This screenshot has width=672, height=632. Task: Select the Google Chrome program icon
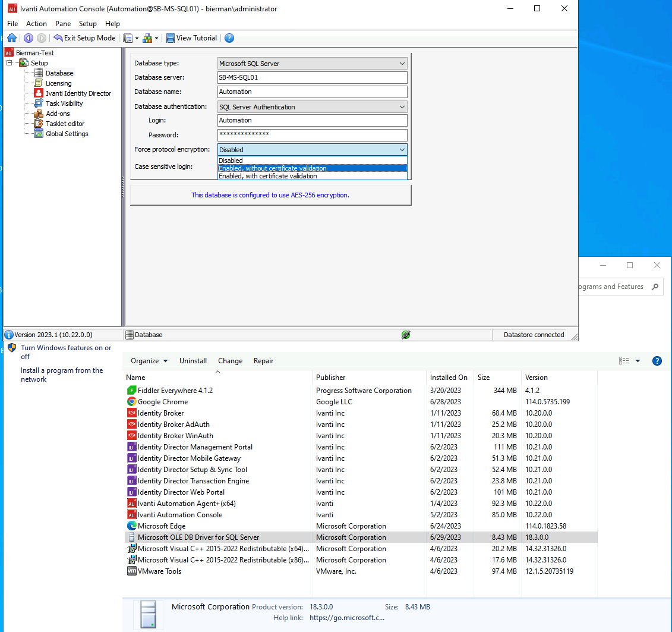point(131,402)
